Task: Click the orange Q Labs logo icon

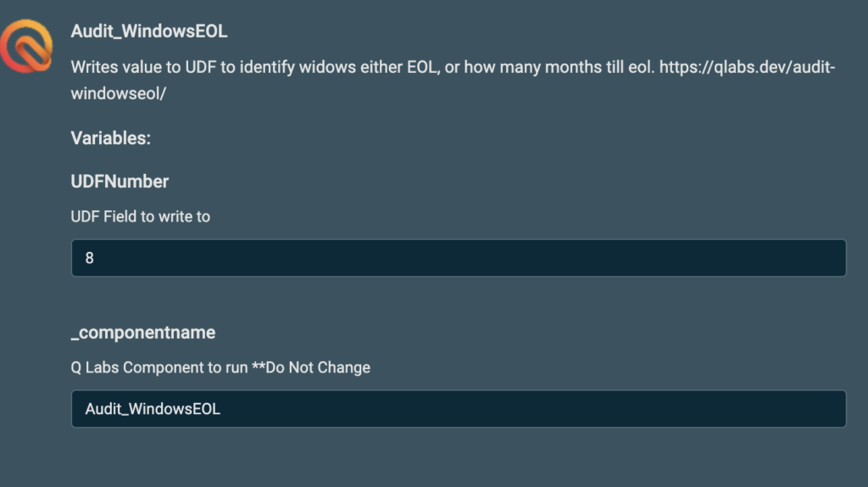Action: pos(26,46)
